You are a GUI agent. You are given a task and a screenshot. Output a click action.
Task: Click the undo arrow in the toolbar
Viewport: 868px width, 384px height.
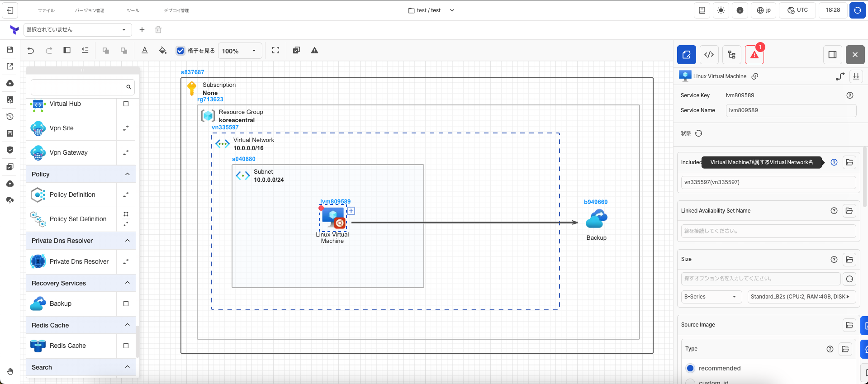point(31,51)
